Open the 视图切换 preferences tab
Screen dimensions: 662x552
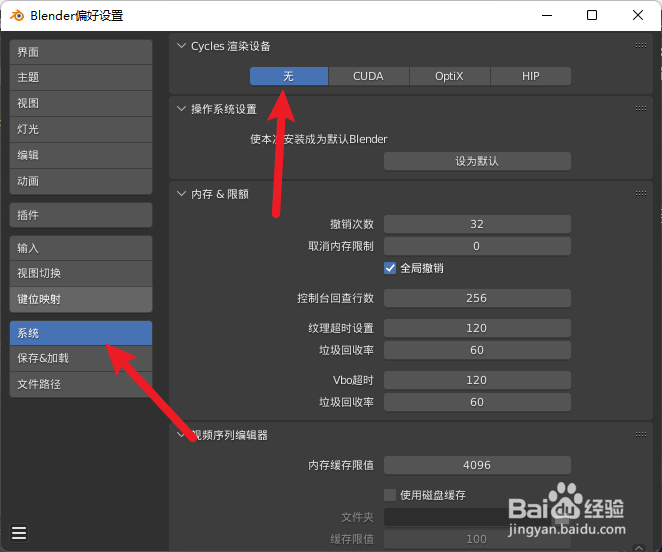tap(81, 273)
